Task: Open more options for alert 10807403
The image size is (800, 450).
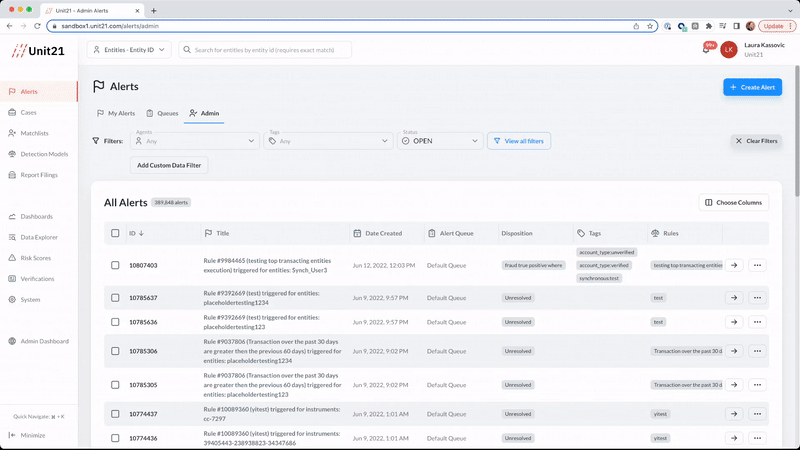Action: pos(757,265)
